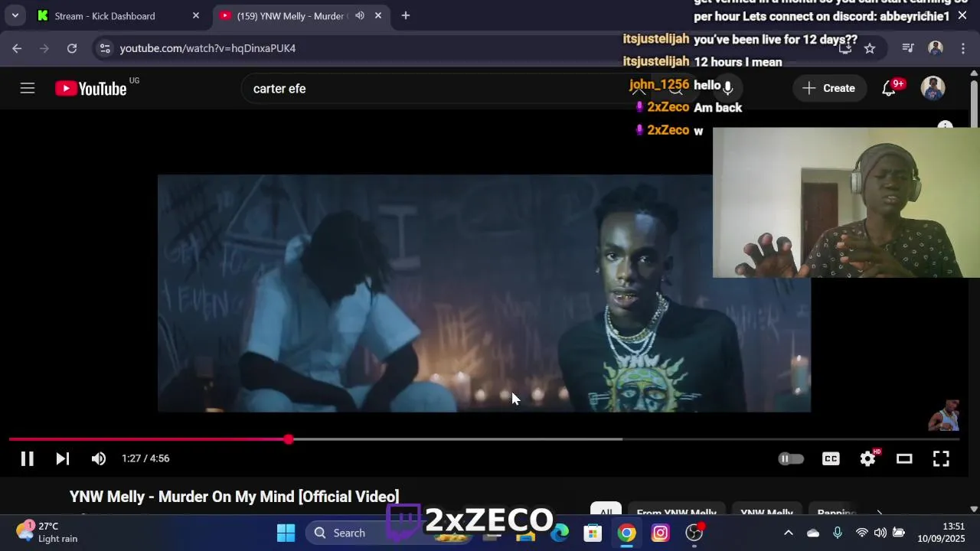The image size is (980, 551).
Task: Open the OneDrive cloud tray icon
Action: pyautogui.click(x=813, y=533)
